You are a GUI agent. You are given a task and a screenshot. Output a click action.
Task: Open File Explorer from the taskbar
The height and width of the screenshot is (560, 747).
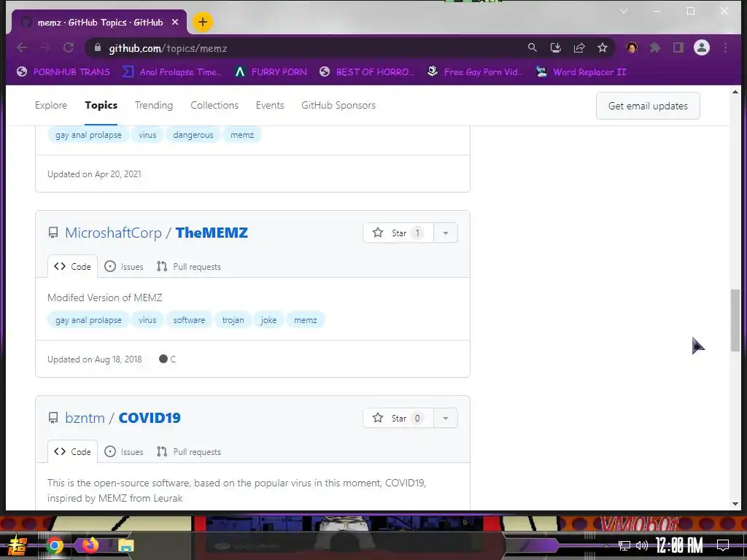[x=125, y=545]
